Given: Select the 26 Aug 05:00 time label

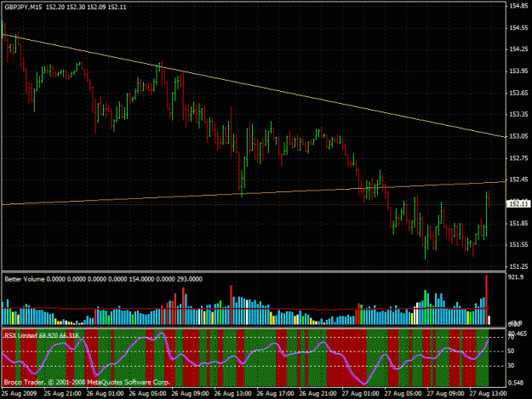Looking at the screenshot, I should tap(147, 394).
